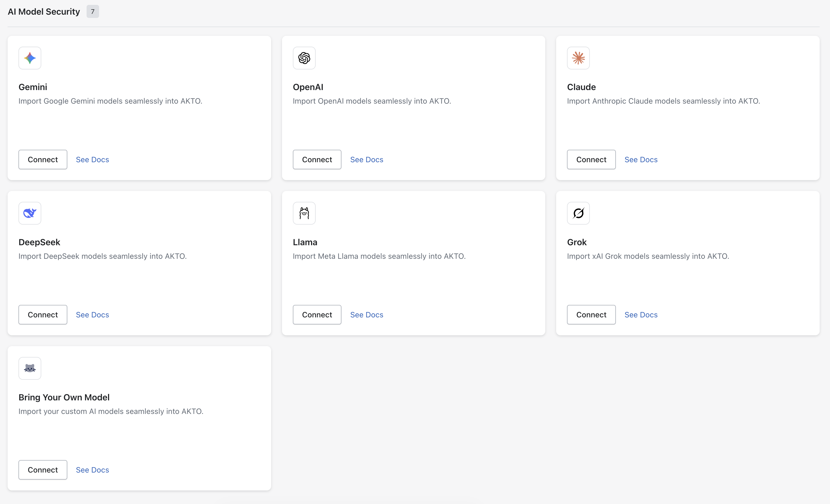
Task: Open See Docs link for Gemini
Action: [92, 160]
